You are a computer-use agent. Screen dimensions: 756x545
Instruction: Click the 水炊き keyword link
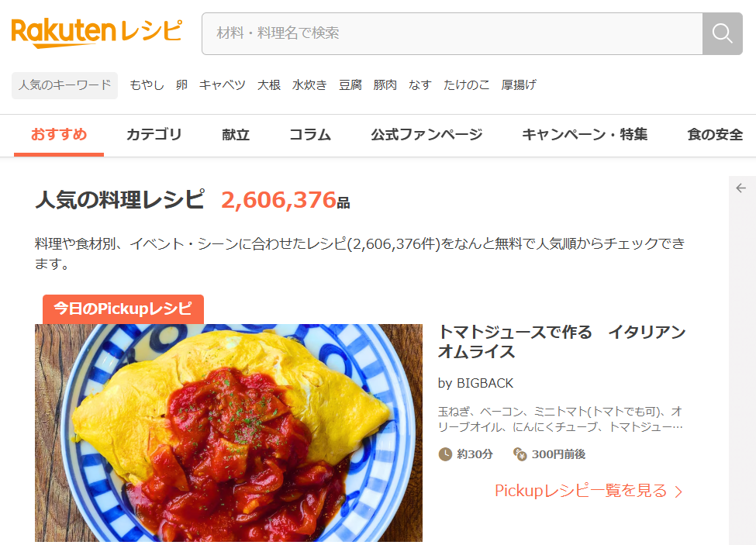(x=309, y=85)
